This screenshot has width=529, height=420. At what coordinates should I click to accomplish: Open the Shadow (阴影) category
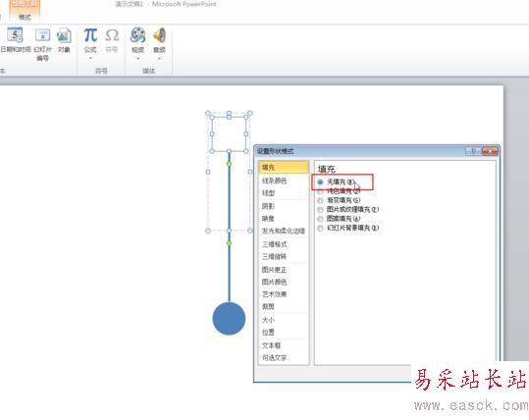tap(284, 206)
